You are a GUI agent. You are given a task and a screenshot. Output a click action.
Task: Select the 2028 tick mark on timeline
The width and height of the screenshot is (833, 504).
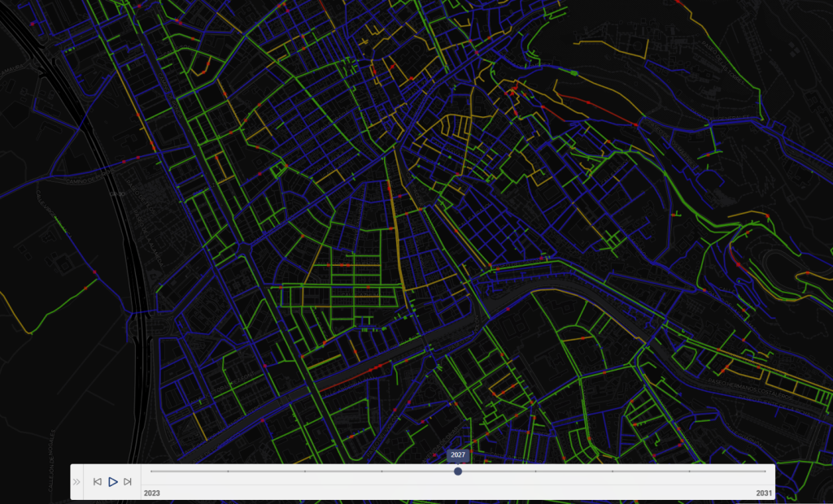(535, 471)
